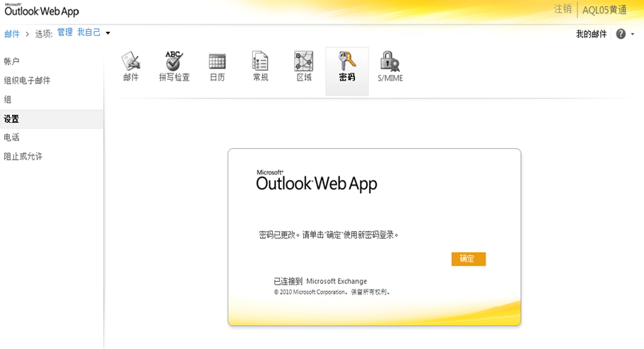Select 组织电子邮件 in the sidebar

[x=27, y=81]
